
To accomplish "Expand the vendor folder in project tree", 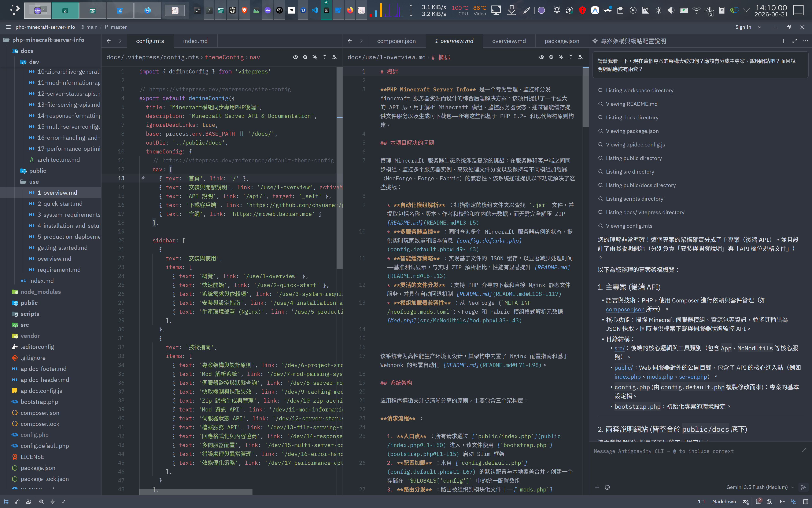I will tap(26, 336).
